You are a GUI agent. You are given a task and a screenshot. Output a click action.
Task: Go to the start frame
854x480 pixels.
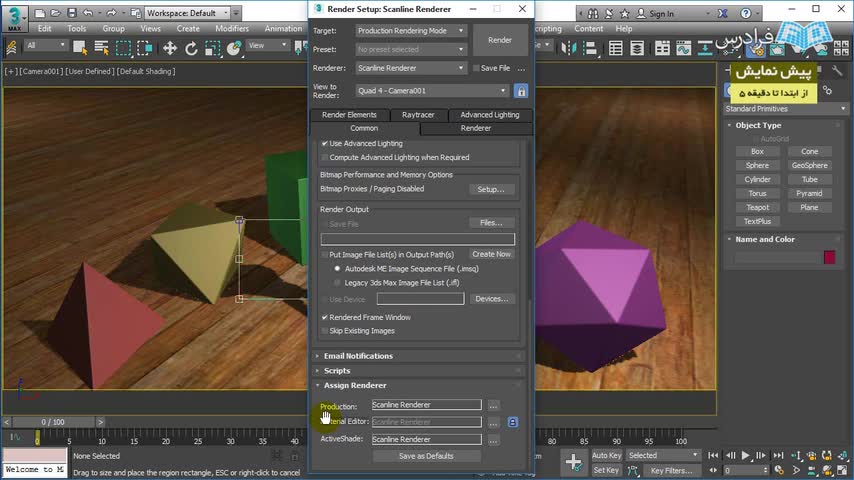[x=713, y=455]
